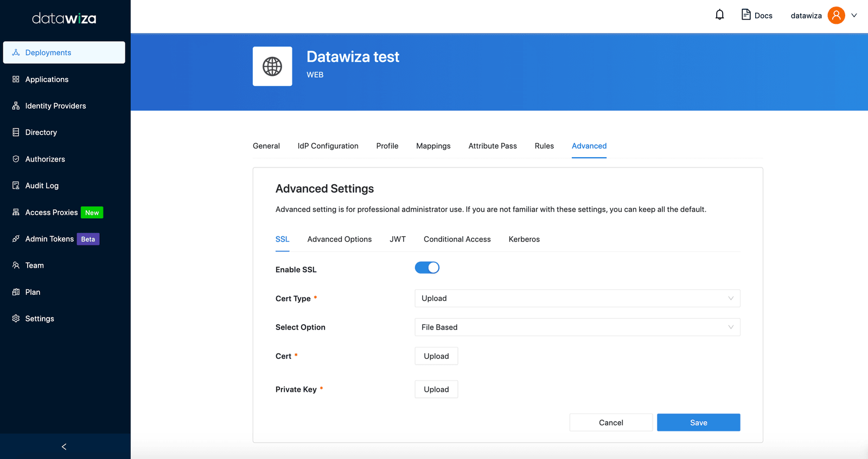Open the IdP Configuration tab

point(328,146)
